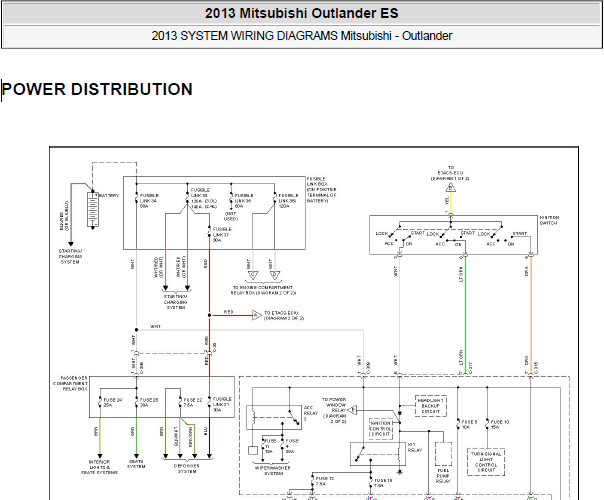Click triangle connector C below fusible link box
The height and width of the screenshot is (500, 604).
click(x=253, y=275)
